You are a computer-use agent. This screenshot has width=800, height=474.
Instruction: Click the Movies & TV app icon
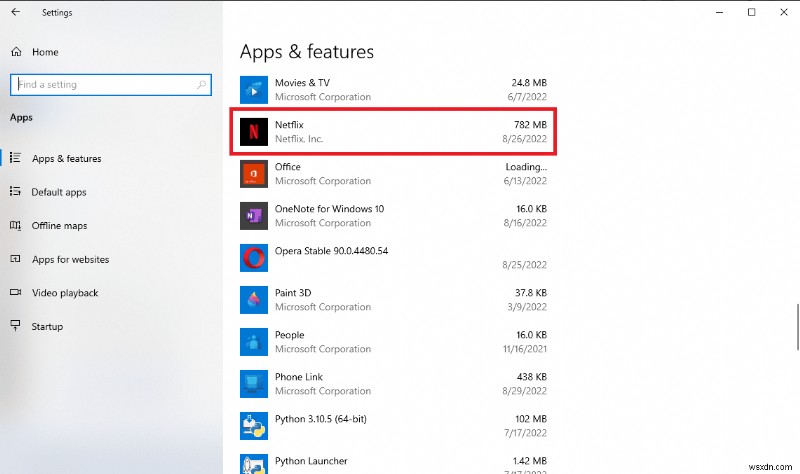coord(254,89)
